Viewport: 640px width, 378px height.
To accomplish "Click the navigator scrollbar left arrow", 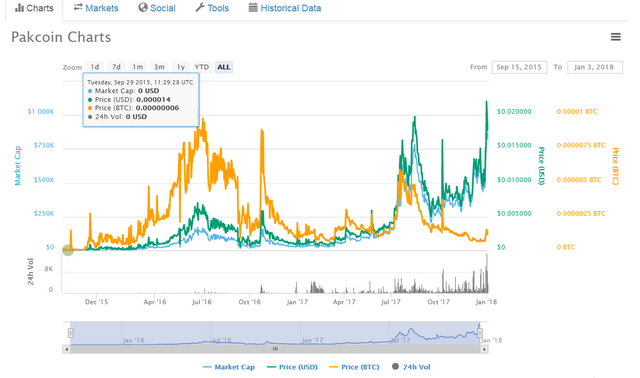I will tap(66, 349).
